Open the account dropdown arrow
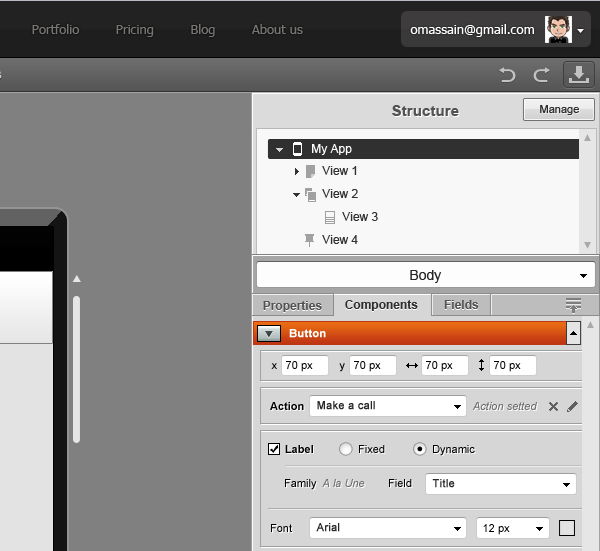The image size is (600, 551). tap(580, 31)
